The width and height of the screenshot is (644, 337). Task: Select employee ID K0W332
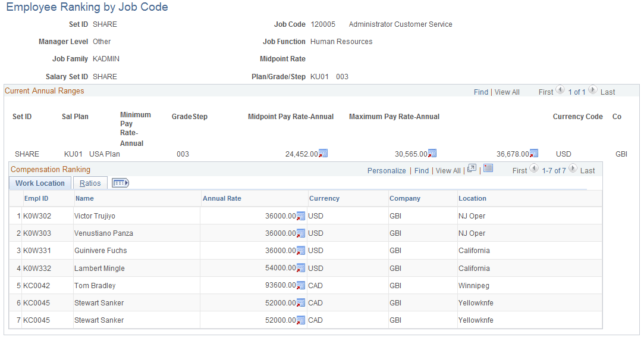coord(37,269)
